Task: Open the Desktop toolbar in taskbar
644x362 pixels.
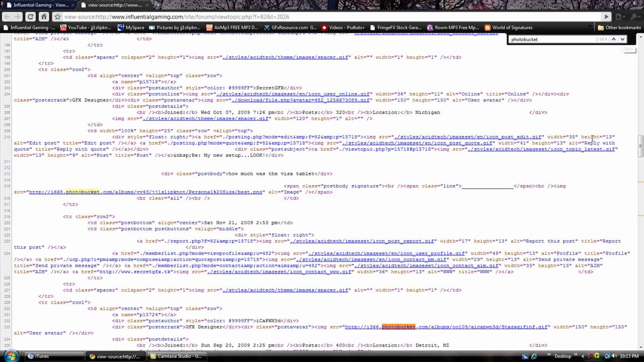Action: (563, 356)
